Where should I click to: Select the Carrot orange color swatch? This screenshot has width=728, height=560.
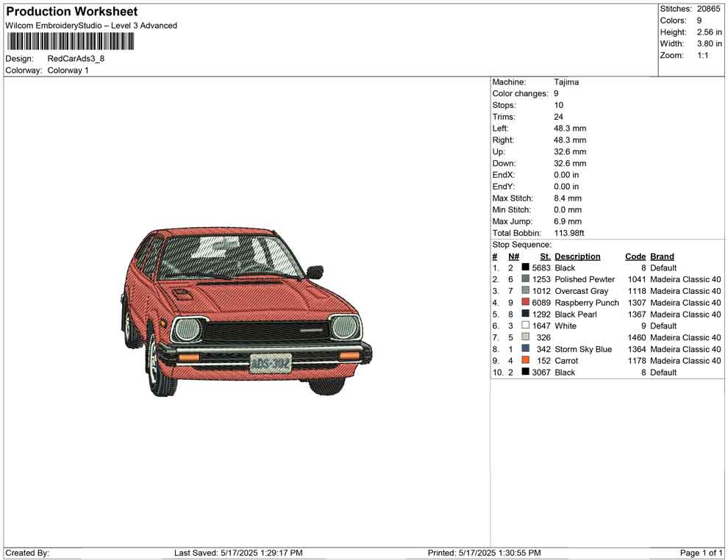[525, 361]
